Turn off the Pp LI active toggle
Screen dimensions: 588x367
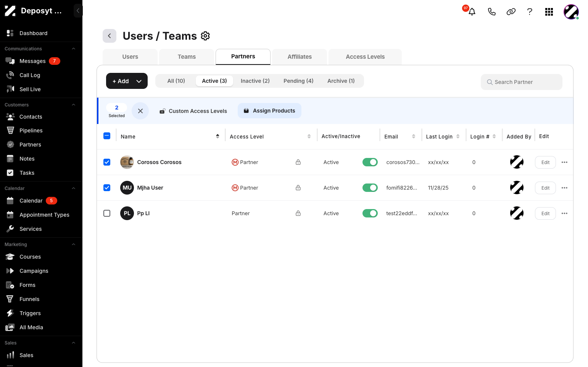point(370,213)
